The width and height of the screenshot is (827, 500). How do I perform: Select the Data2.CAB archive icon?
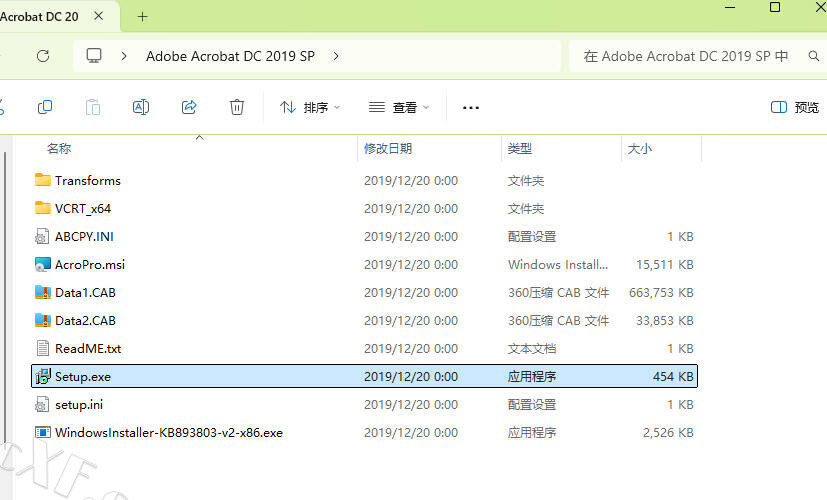coord(43,320)
